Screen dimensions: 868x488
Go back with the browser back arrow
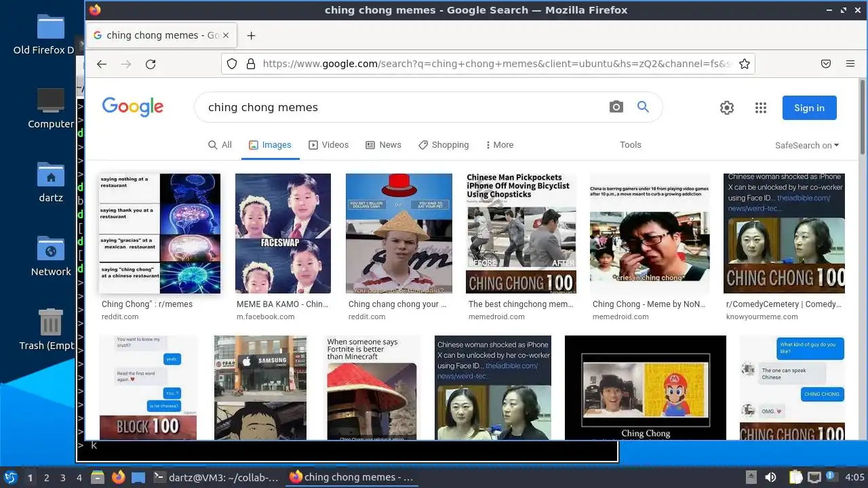tap(102, 64)
